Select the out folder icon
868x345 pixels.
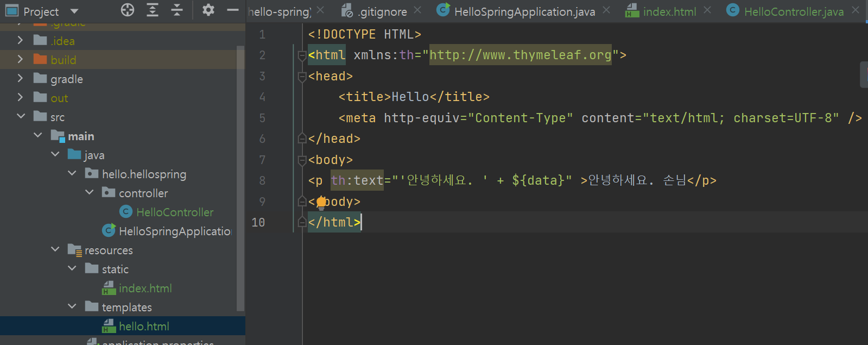40,97
